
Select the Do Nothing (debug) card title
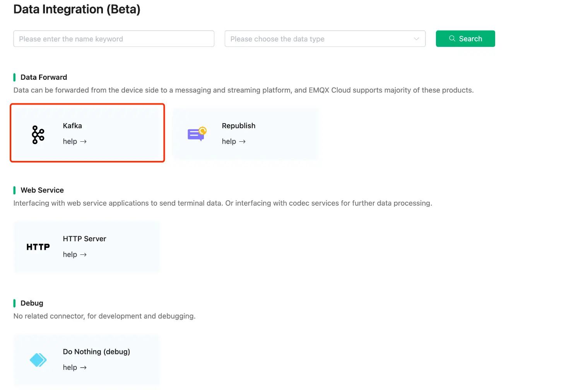click(x=96, y=352)
